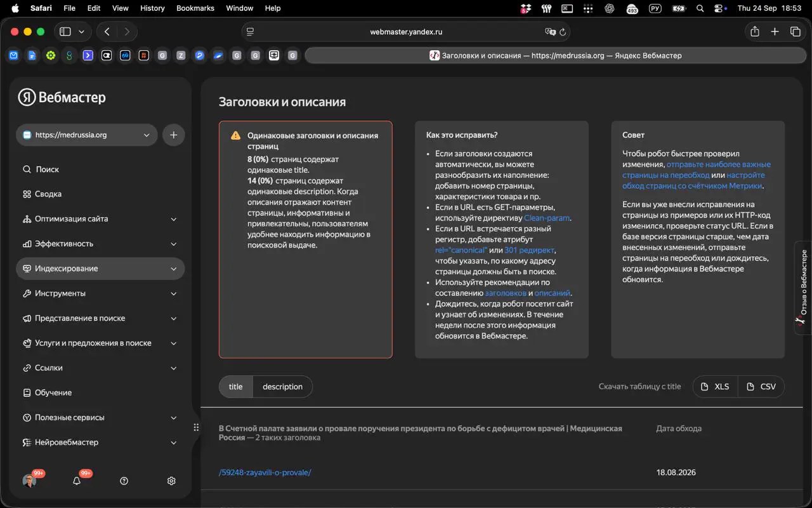Open the заголовков recommendations link

pyautogui.click(x=506, y=293)
